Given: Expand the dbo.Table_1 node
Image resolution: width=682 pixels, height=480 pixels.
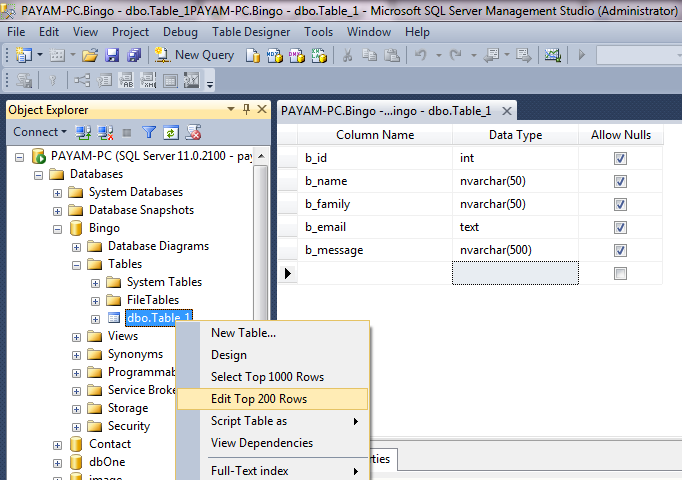Looking at the screenshot, I should [95, 319].
